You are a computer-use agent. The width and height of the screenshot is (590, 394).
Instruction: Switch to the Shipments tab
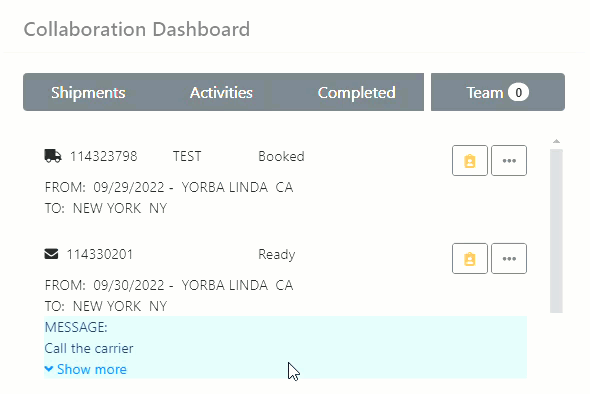coord(88,92)
